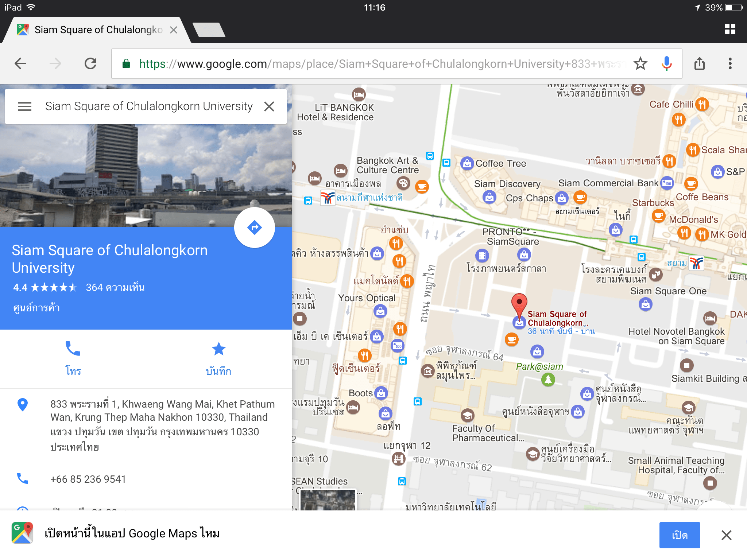Image resolution: width=747 pixels, height=560 pixels.
Task: Open Google Maps hamburger menu
Action: (x=25, y=106)
